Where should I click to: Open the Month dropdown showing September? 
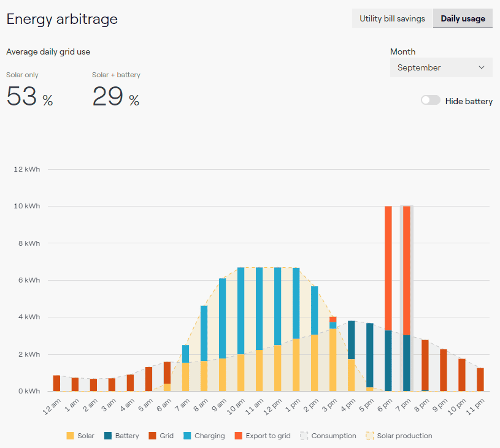coord(441,67)
